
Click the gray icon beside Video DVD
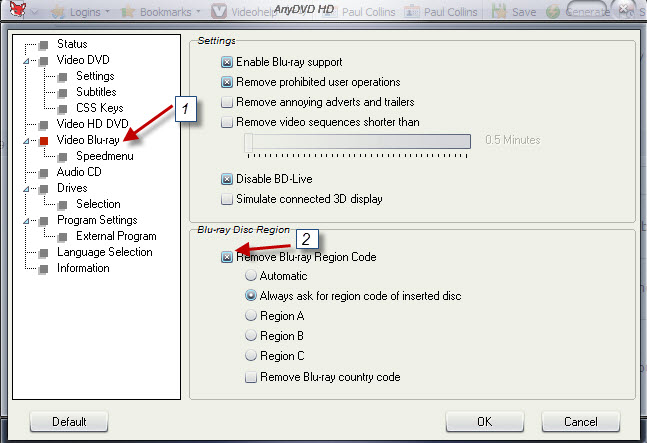click(x=43, y=61)
